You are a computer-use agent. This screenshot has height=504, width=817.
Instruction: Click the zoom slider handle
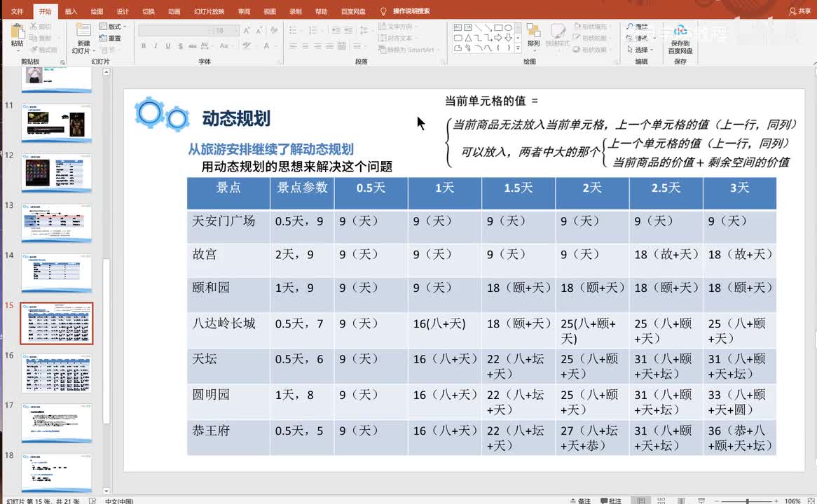point(747,501)
